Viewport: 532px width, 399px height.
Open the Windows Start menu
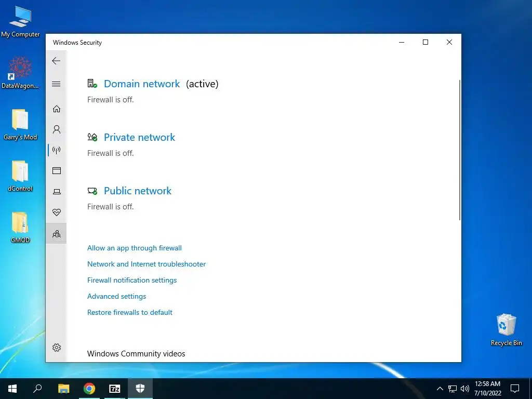coord(12,389)
